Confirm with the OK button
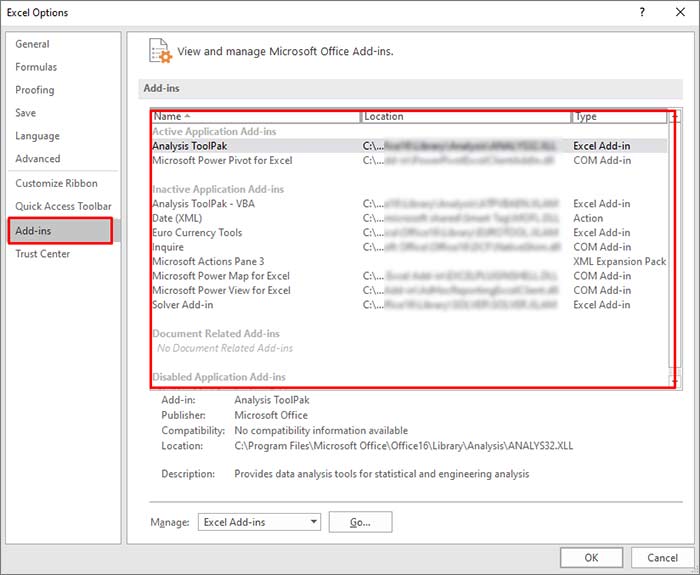Screen dimensions: 700x575 [x=591, y=558]
